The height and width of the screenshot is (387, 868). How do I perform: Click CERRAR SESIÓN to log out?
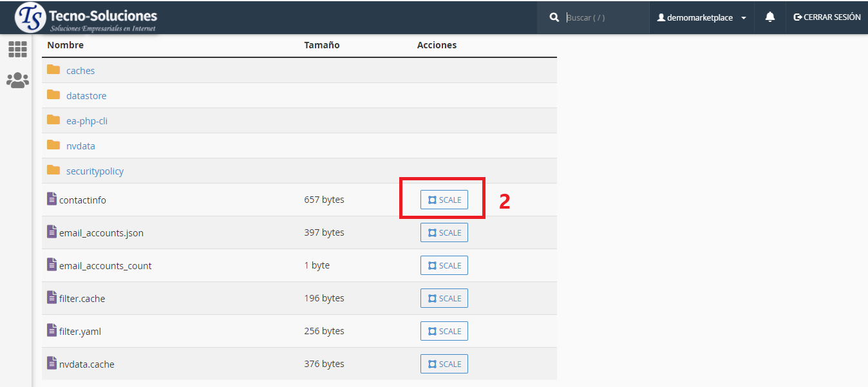tap(827, 17)
